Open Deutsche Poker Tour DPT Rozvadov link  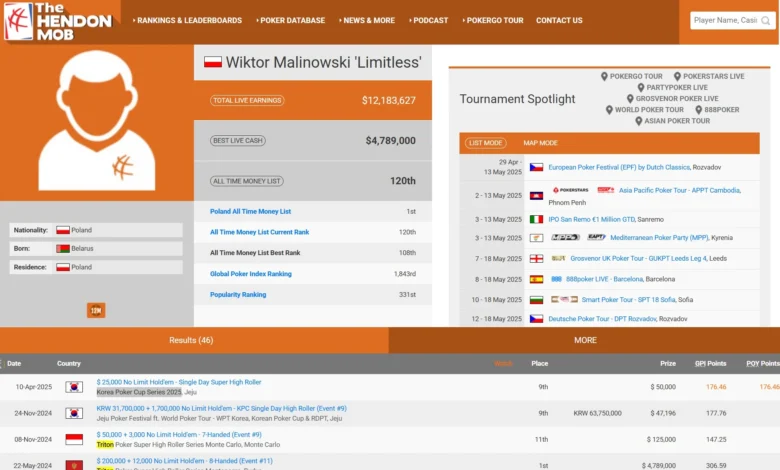click(x=602, y=319)
